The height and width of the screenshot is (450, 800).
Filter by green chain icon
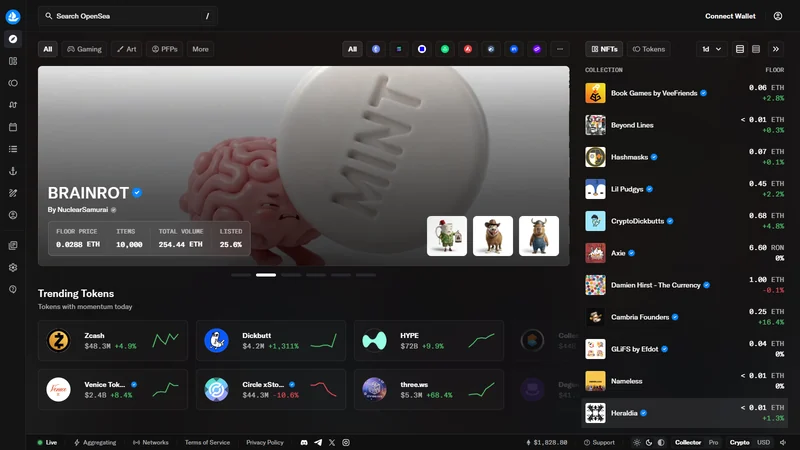tap(445, 49)
